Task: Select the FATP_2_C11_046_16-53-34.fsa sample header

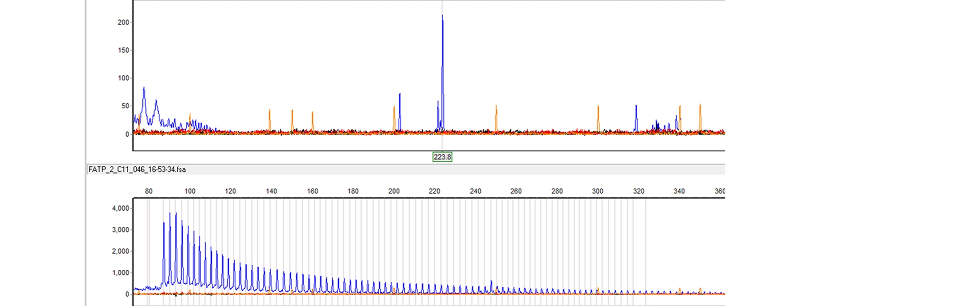Action: (137, 169)
